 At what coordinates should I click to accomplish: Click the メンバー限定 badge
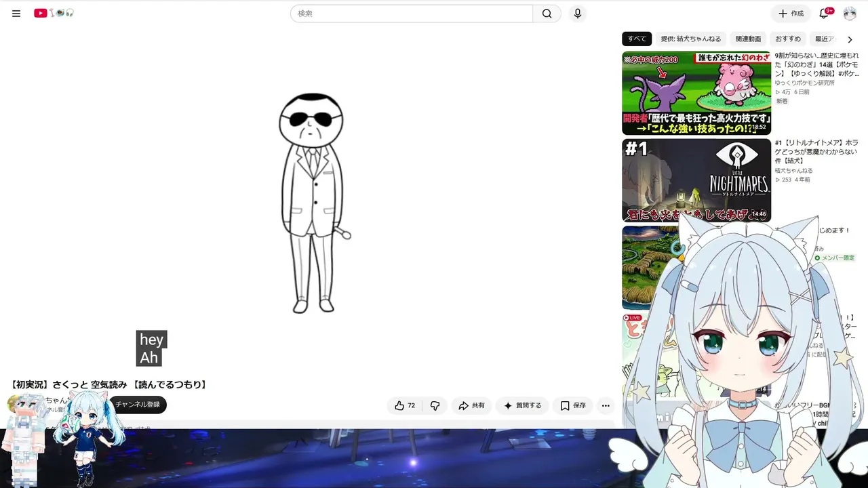point(834,258)
